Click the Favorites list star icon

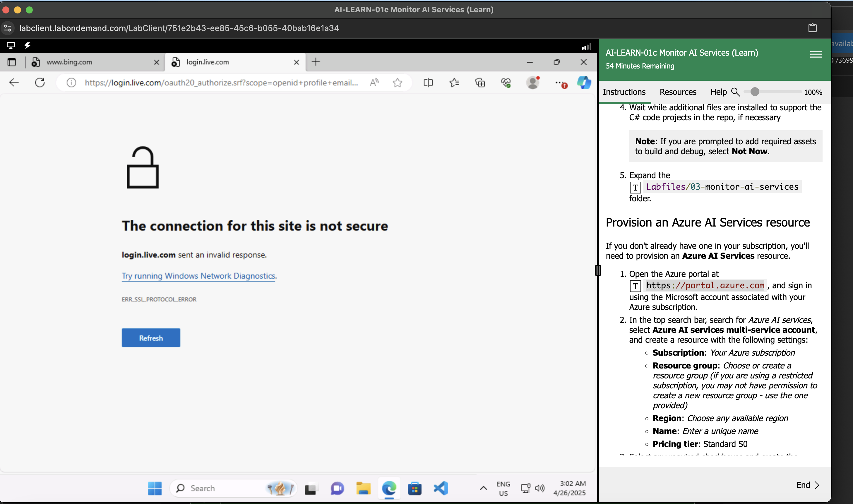click(x=454, y=83)
